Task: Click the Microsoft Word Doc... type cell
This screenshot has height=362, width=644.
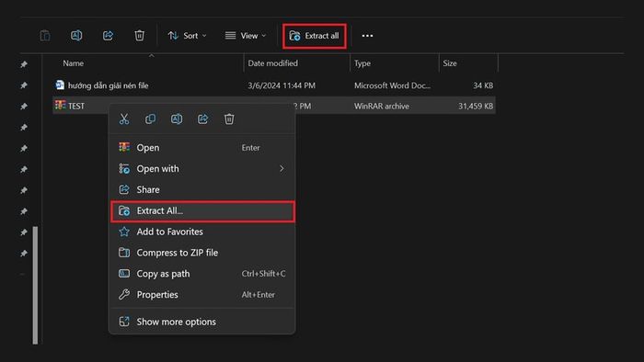Action: (392, 85)
